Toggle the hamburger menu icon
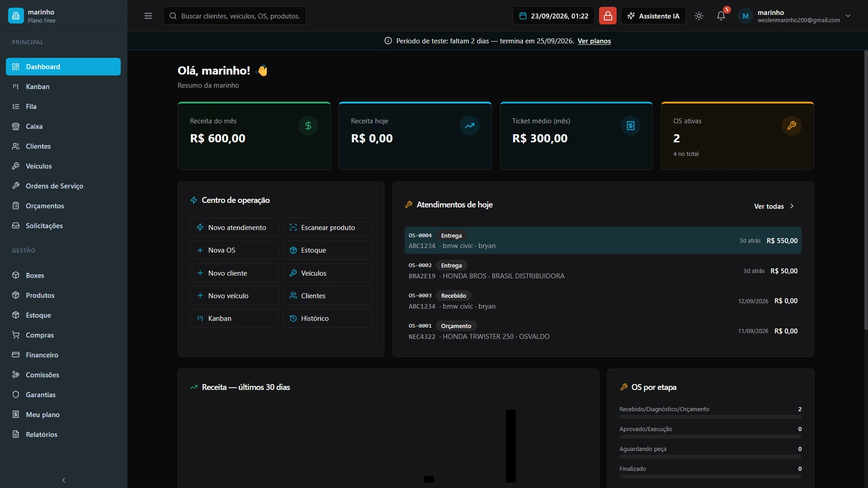Image resolution: width=868 pixels, height=488 pixels. click(148, 16)
